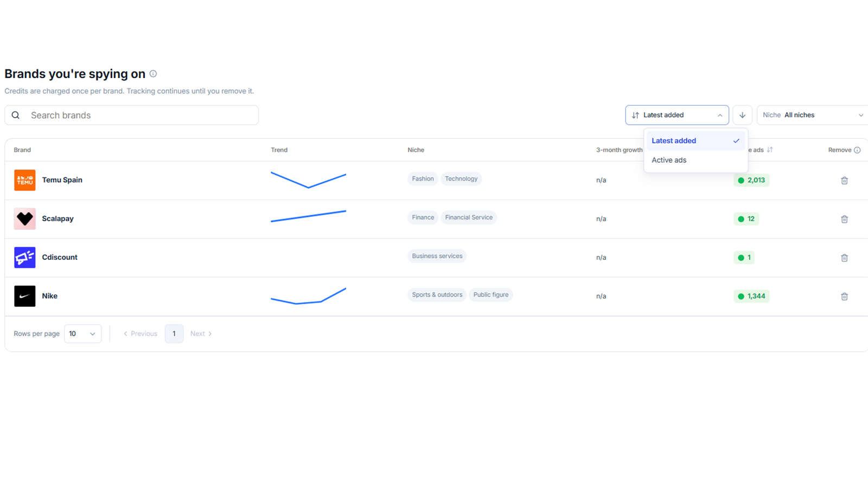The height and width of the screenshot is (488, 868).
Task: Remove Scalapay with the trash icon
Action: coord(844,219)
